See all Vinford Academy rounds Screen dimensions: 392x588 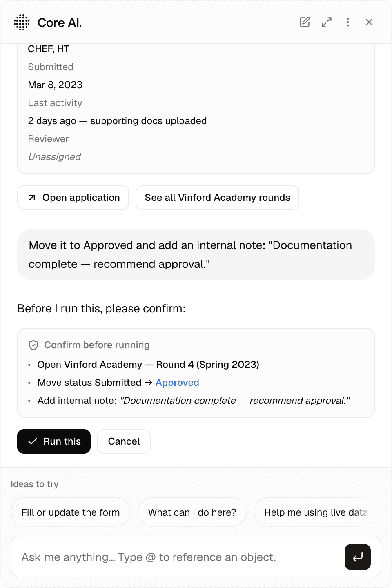pos(217,198)
